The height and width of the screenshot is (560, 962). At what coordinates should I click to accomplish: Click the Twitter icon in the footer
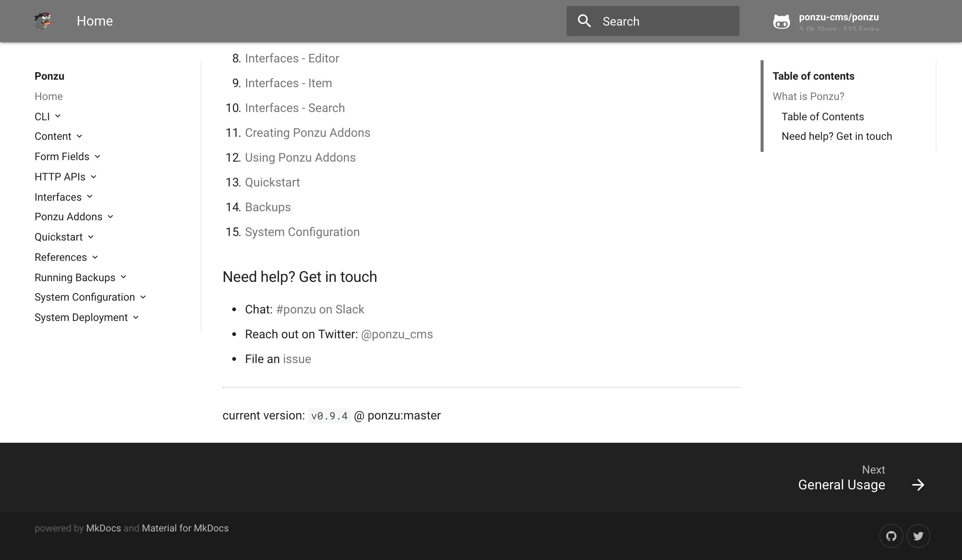point(918,536)
